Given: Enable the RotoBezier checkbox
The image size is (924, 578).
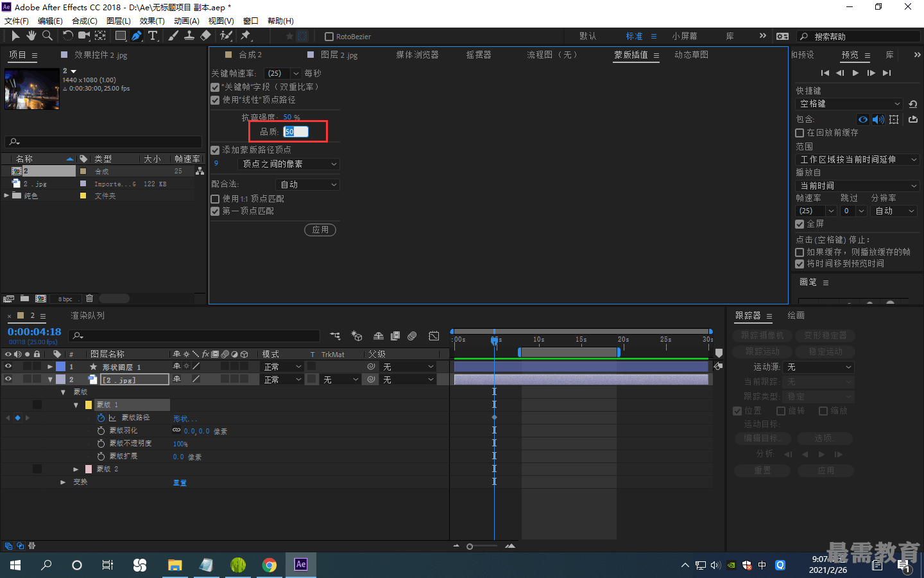Looking at the screenshot, I should pyautogui.click(x=329, y=37).
